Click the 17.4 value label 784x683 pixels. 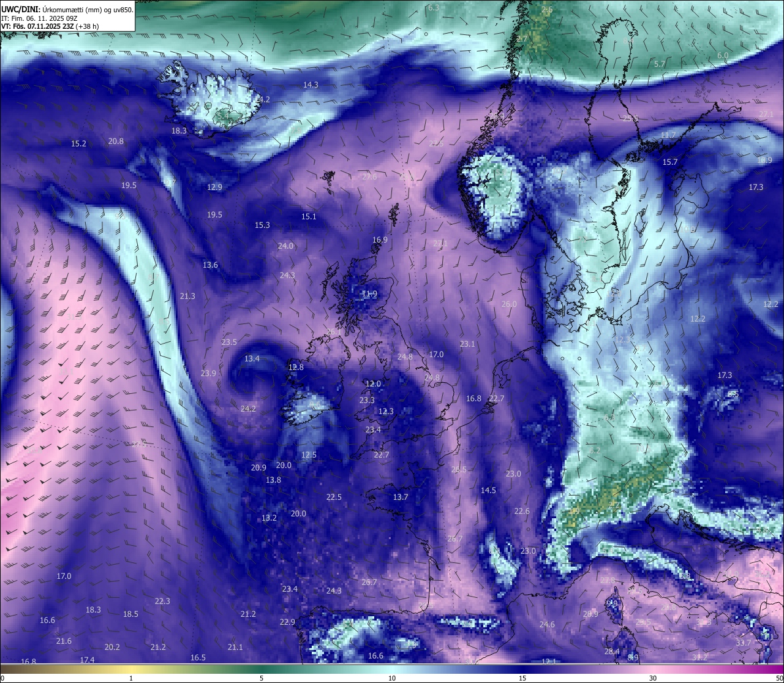(87, 660)
